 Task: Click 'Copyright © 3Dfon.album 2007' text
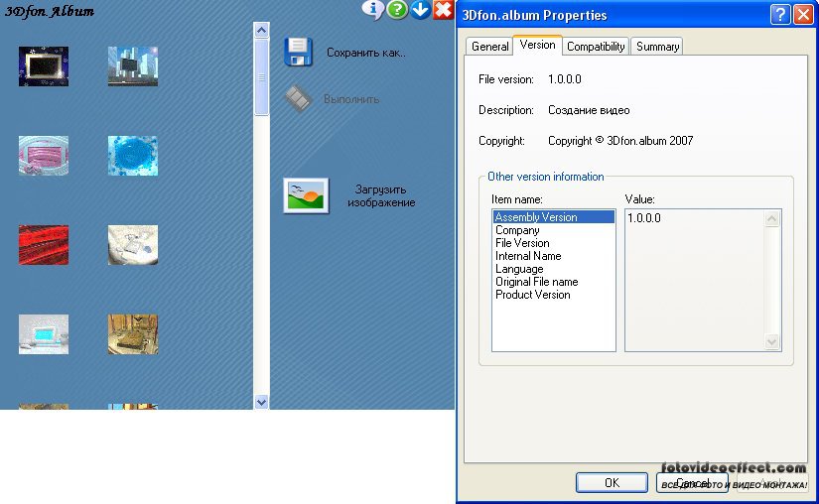620,141
